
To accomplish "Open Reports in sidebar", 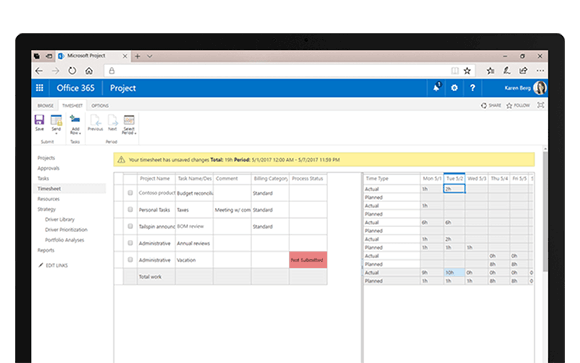I will pos(46,251).
